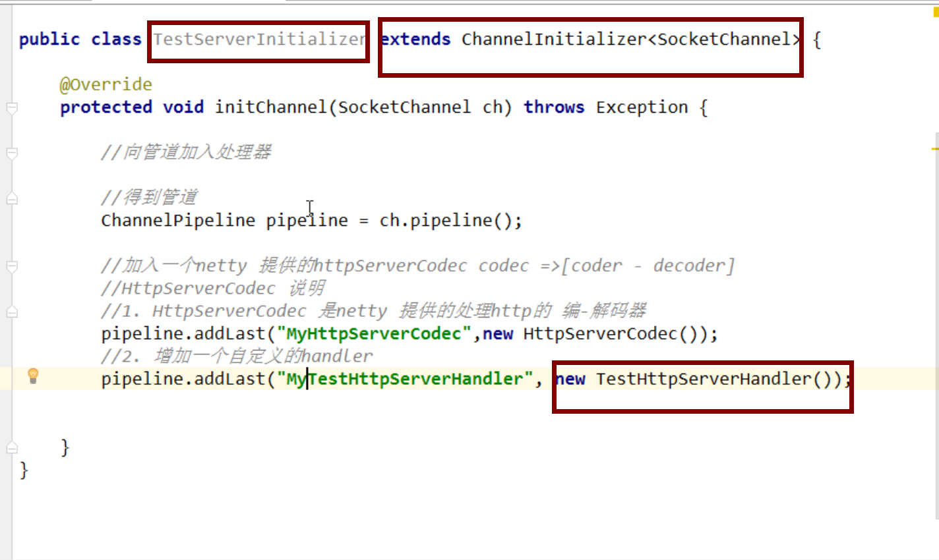
Task: Click the Exception type in the method signature
Action: click(x=642, y=107)
